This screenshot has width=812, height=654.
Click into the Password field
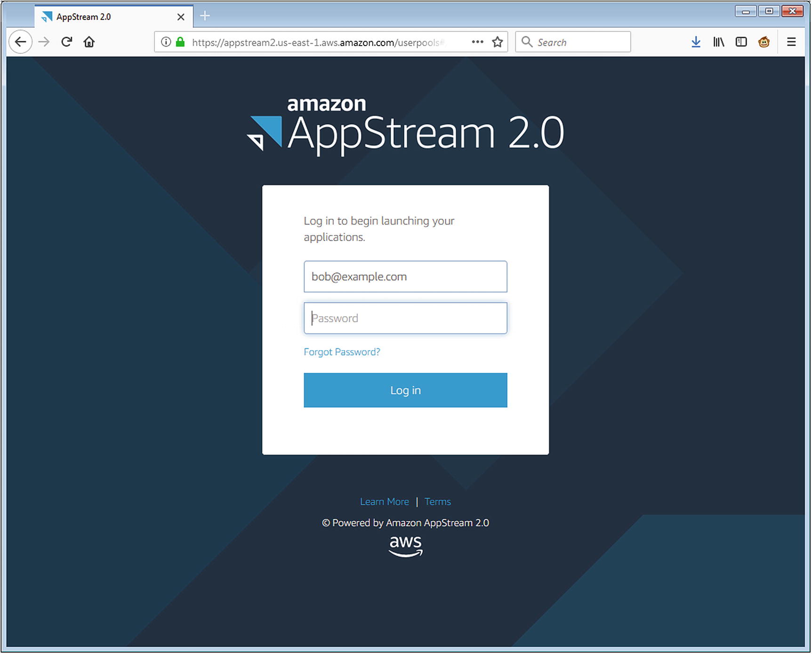click(x=405, y=318)
